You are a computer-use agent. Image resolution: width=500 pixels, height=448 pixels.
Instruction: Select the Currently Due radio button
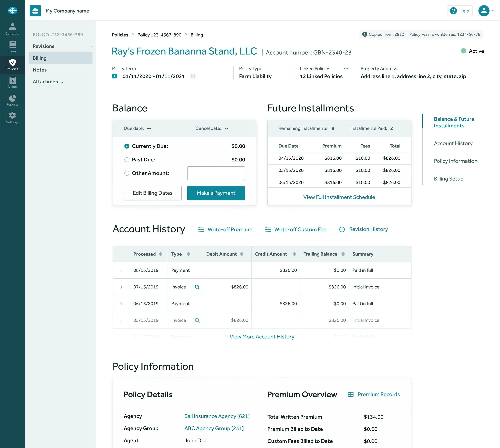click(x=127, y=146)
